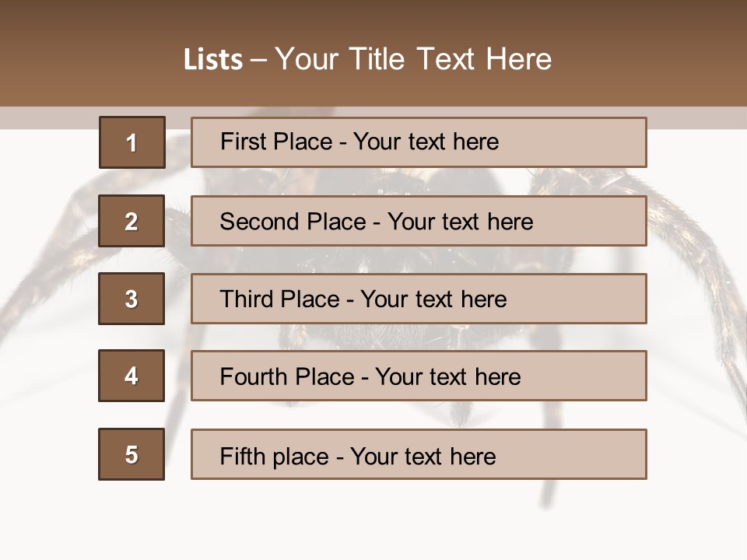Click the dash in the slide title
Image resolution: width=747 pixels, height=560 pixels.
[x=259, y=60]
